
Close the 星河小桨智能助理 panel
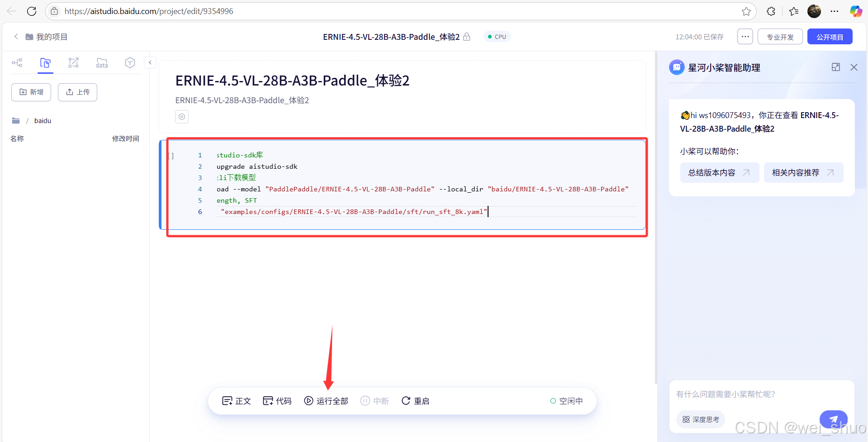(x=854, y=67)
